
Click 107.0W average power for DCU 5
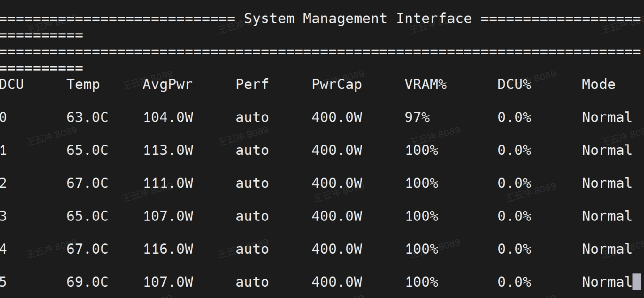pyautogui.click(x=168, y=282)
